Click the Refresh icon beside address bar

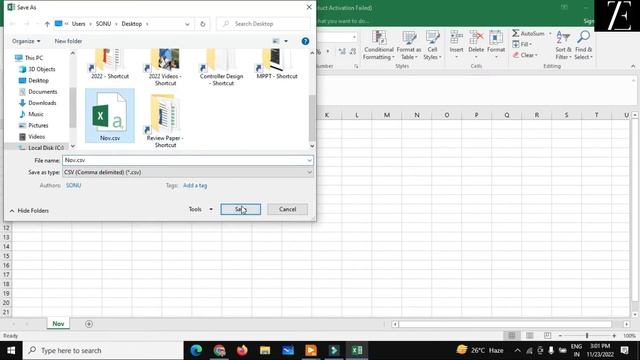click(x=202, y=24)
